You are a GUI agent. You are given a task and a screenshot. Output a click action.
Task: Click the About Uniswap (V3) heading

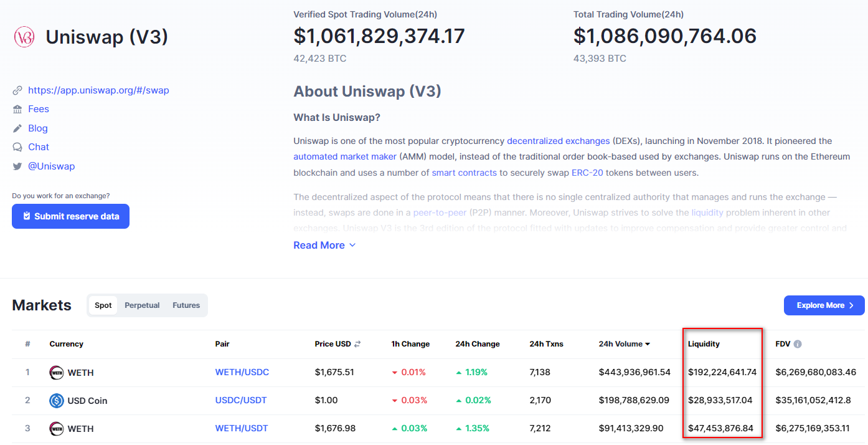[367, 92]
